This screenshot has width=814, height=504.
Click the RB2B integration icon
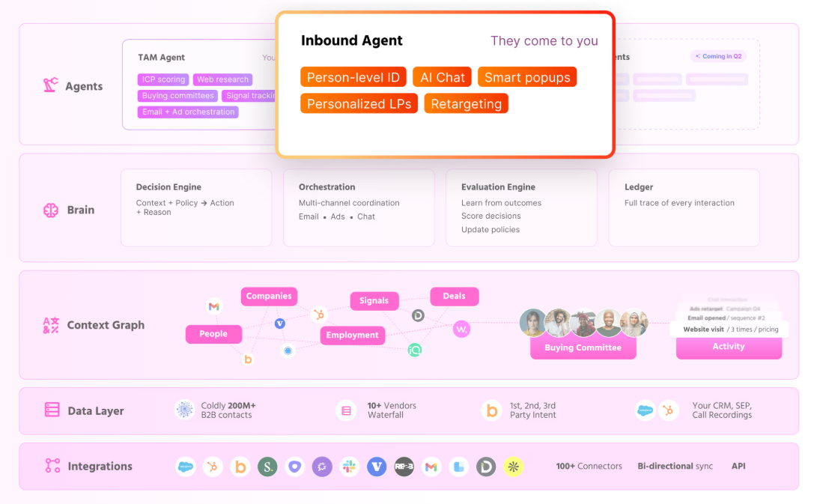tap(404, 467)
